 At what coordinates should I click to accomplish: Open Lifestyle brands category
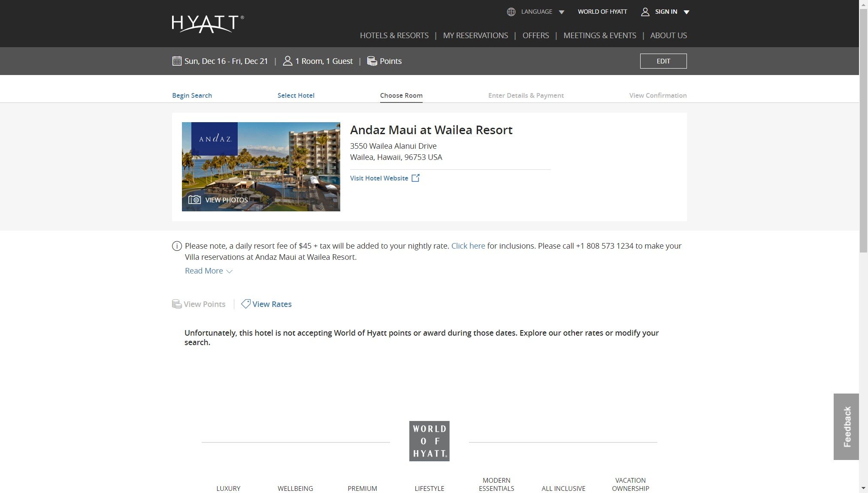pyautogui.click(x=429, y=488)
